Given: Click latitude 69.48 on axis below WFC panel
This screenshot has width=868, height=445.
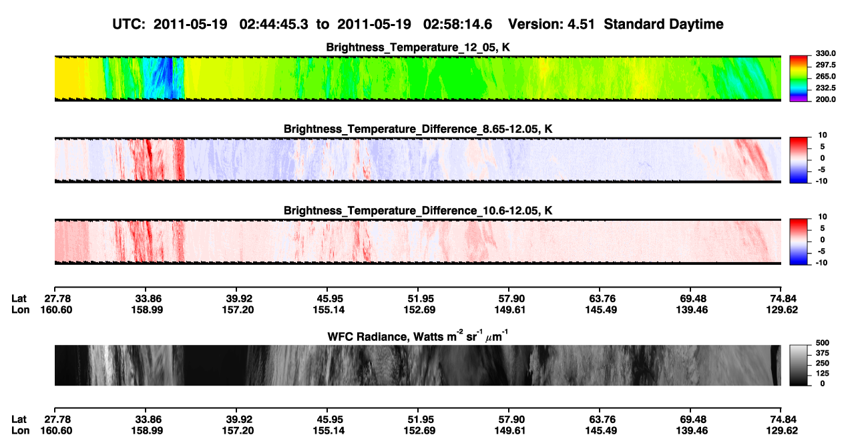Looking at the screenshot, I should 690,420.
